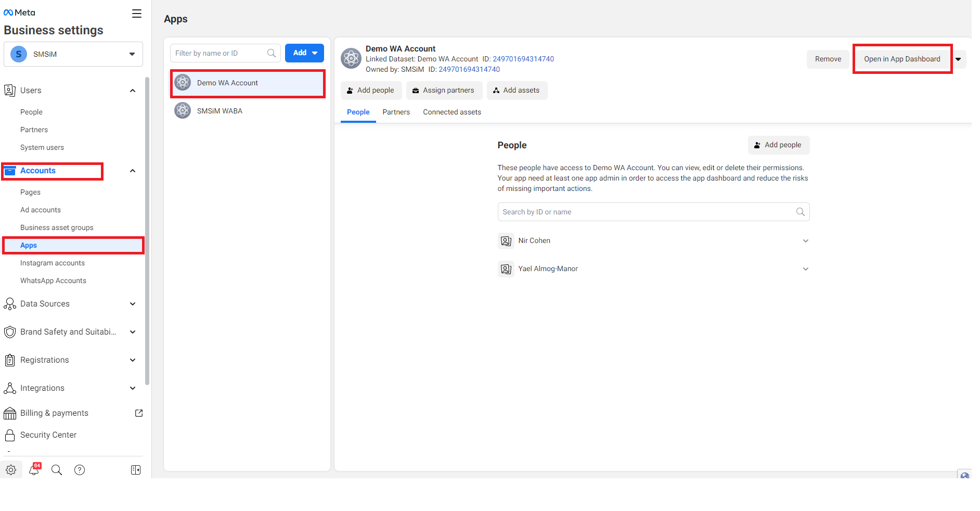Image resolution: width=980 pixels, height=511 pixels.
Task: Open the Add dropdown button
Action: [305, 53]
